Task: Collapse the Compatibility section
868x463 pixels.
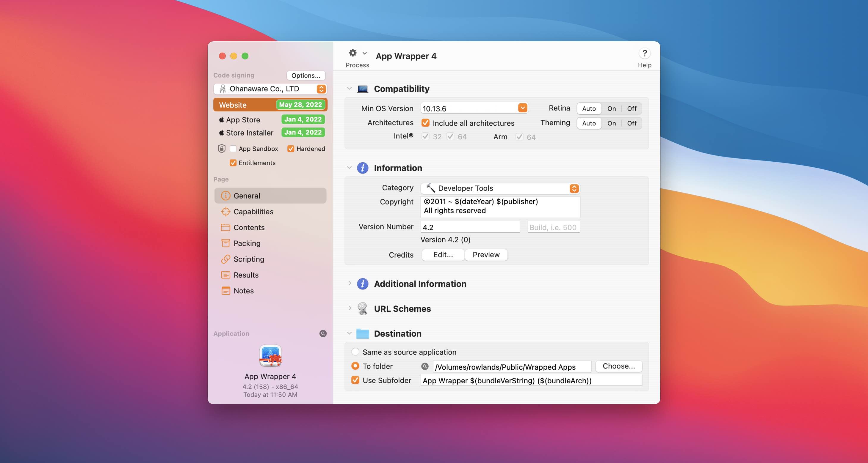Action: coord(350,89)
